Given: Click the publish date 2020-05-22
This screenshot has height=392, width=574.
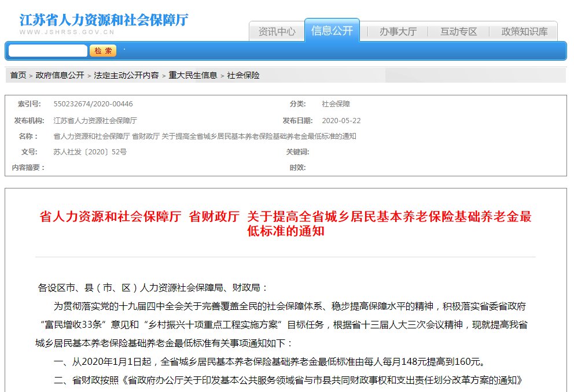Looking at the screenshot, I should click(x=341, y=121).
